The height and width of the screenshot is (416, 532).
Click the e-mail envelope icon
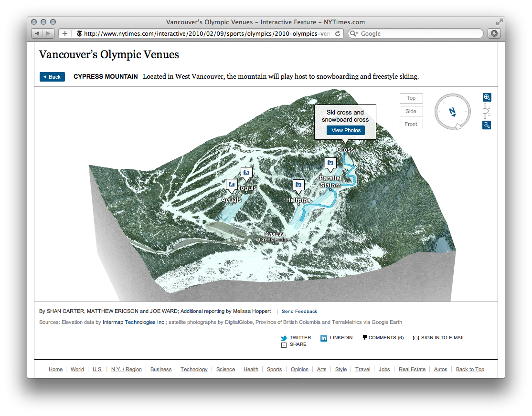(x=416, y=337)
